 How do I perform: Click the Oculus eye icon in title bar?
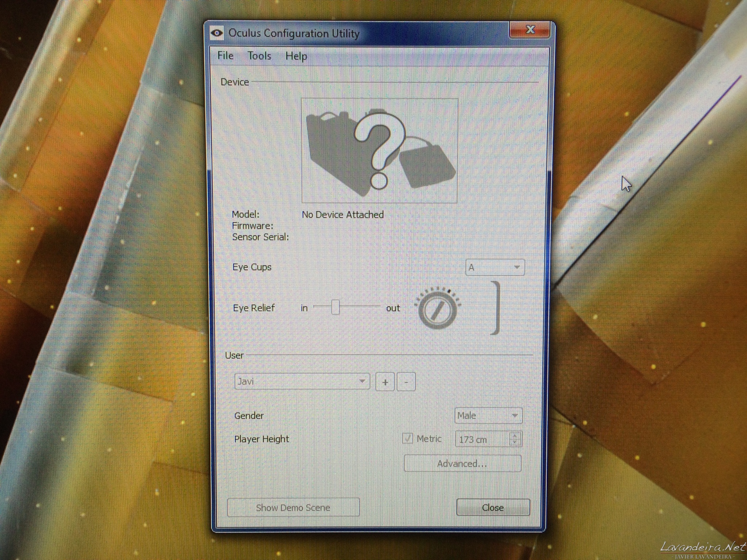(x=217, y=33)
